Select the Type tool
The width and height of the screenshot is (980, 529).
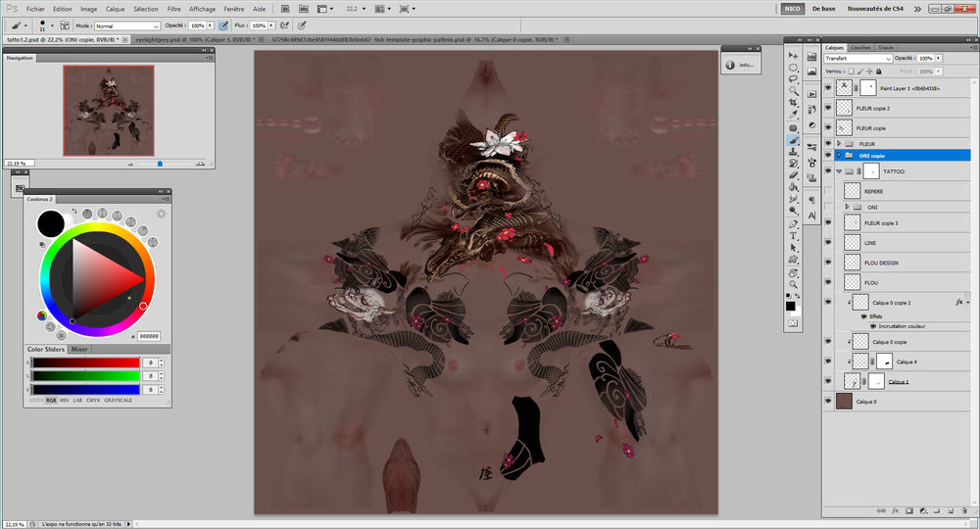[x=793, y=235]
